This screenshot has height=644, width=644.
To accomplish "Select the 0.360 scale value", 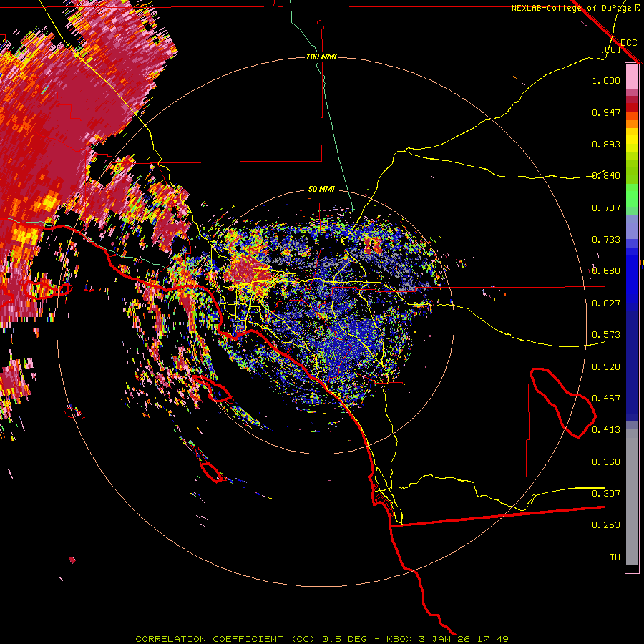I will pyautogui.click(x=606, y=462).
